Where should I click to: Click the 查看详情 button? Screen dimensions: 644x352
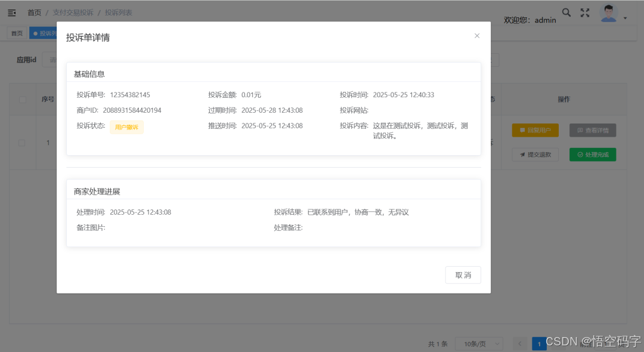pos(593,130)
